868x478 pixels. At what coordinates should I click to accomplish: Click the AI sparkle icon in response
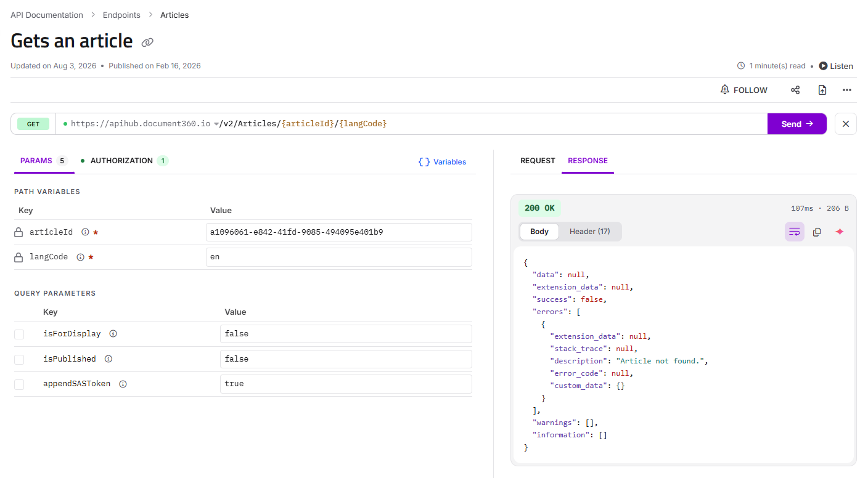coord(839,232)
